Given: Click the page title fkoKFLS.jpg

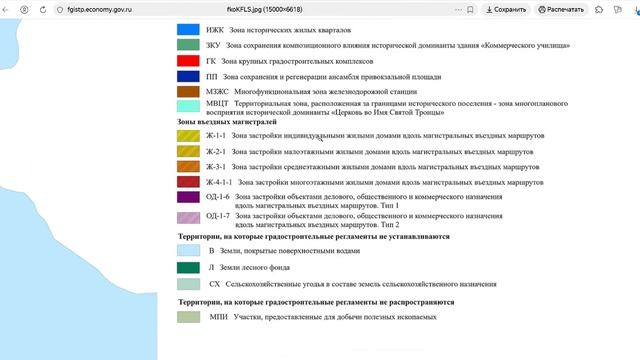Looking at the screenshot, I should pos(264,9).
